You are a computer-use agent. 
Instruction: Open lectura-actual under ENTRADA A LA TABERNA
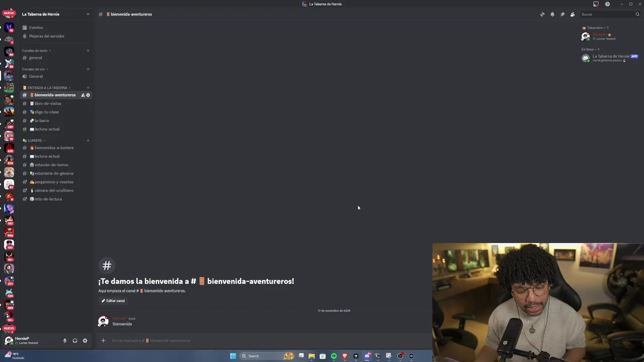[55, 129]
